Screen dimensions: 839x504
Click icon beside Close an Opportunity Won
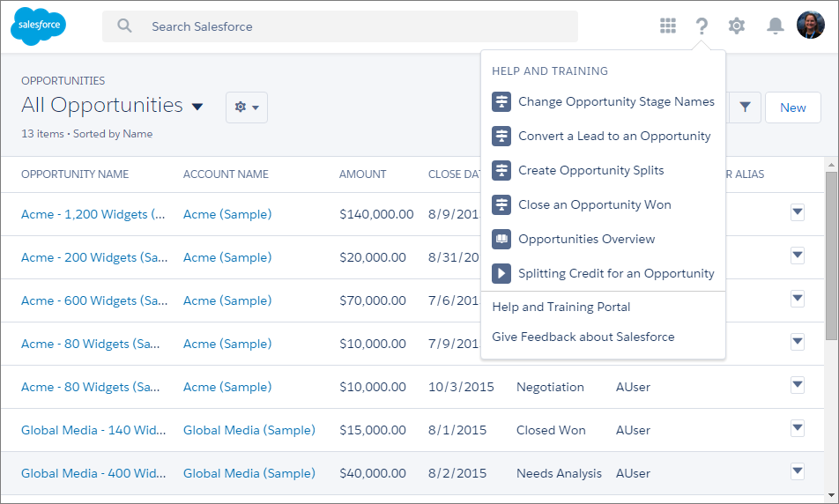501,204
